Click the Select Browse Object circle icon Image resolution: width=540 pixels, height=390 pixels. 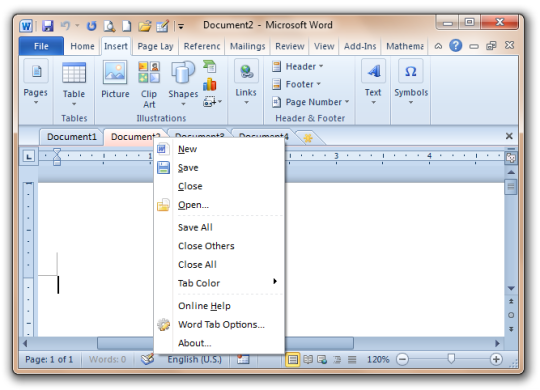[511, 315]
